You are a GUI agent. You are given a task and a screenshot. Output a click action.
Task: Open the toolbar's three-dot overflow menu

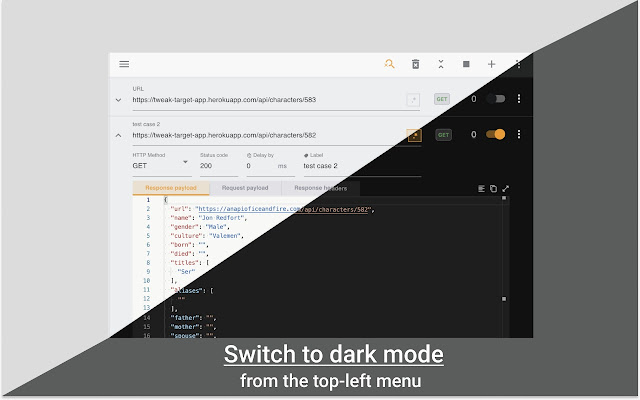tap(518, 64)
